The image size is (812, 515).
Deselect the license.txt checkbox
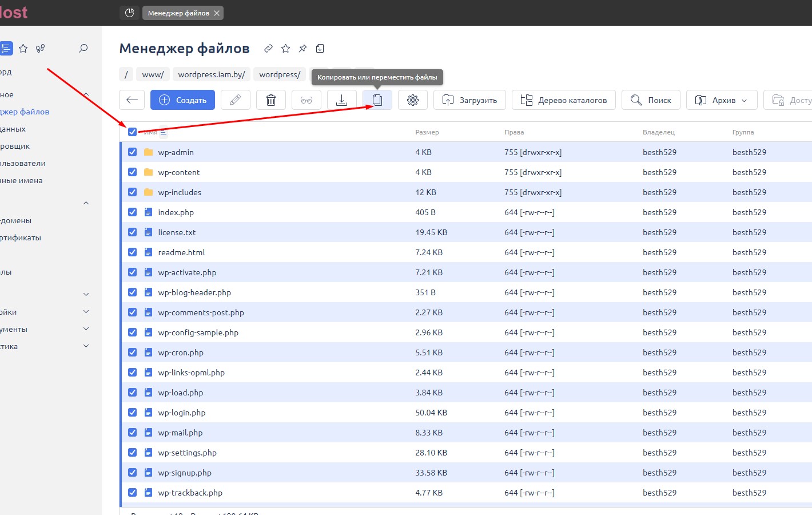click(x=133, y=232)
